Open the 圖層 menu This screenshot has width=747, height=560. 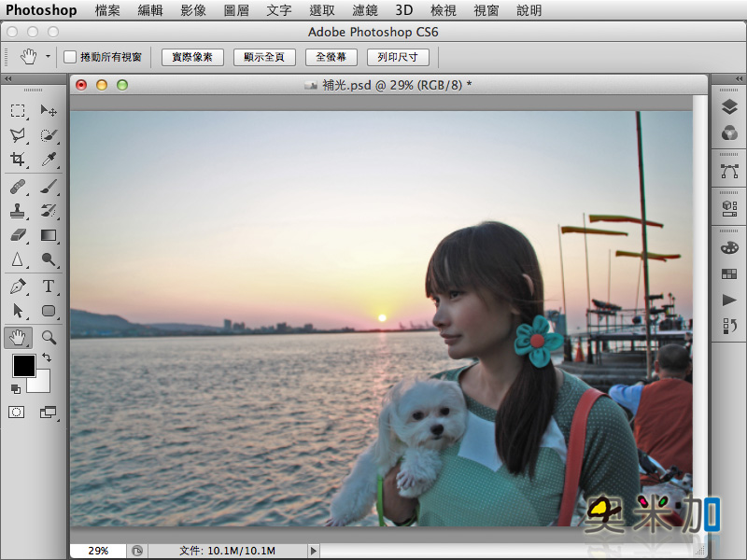click(236, 10)
